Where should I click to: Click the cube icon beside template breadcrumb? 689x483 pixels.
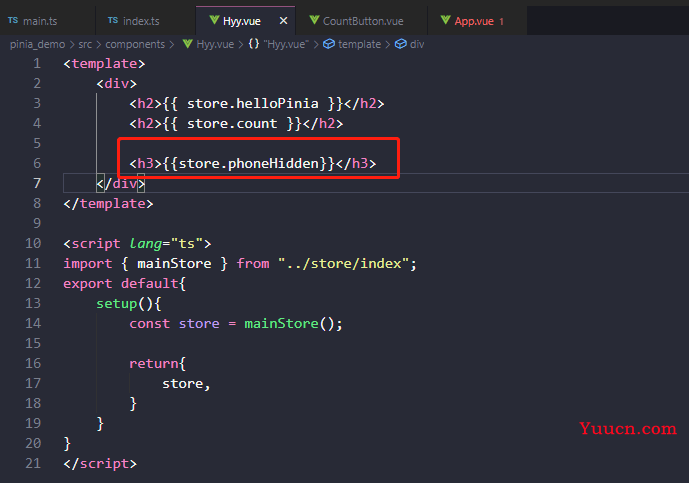(x=329, y=44)
